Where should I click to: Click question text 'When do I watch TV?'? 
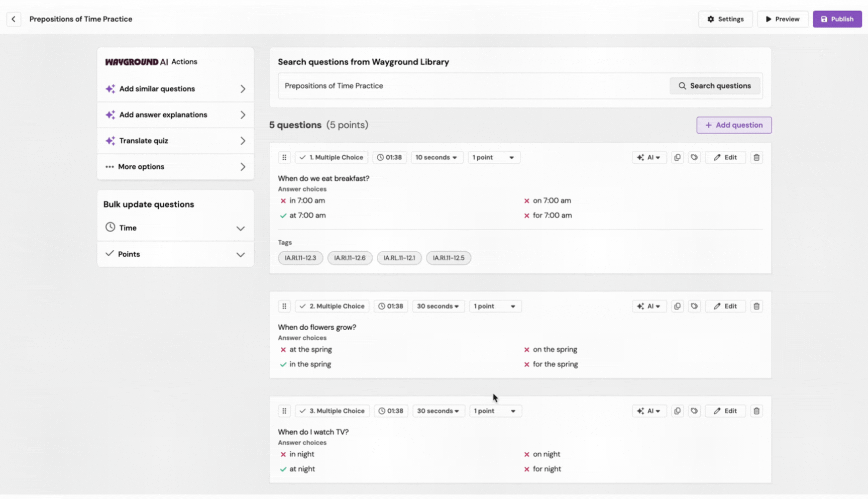[313, 432]
